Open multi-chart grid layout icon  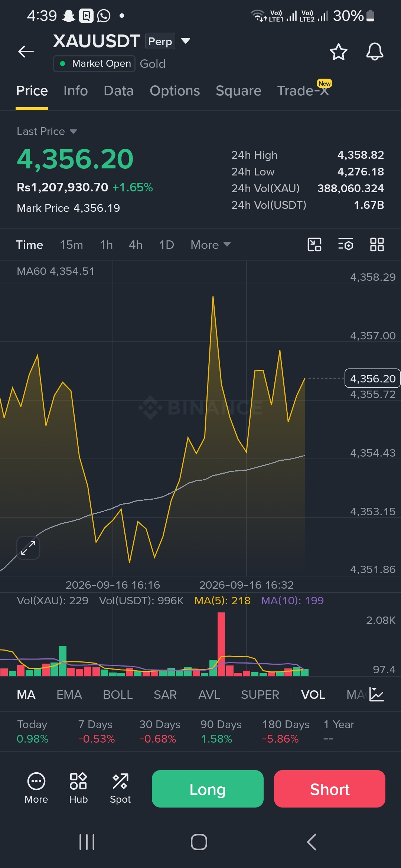[x=377, y=245]
